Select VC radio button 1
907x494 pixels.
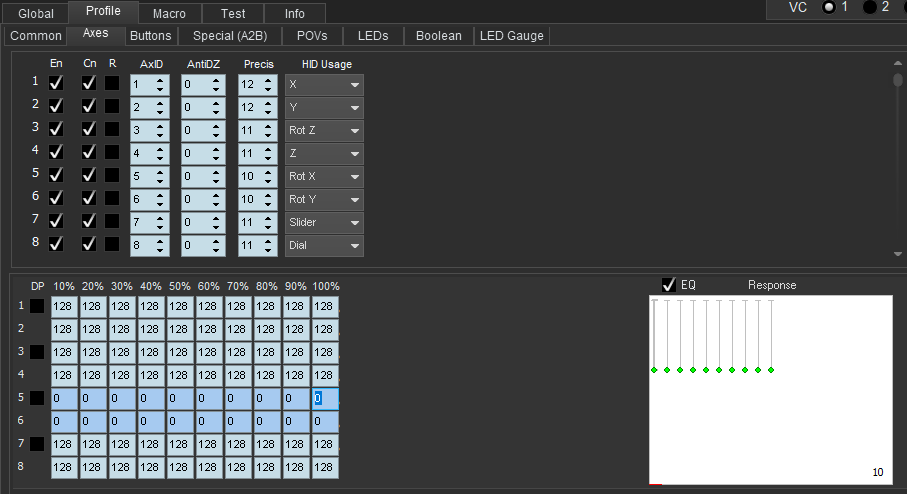click(828, 8)
